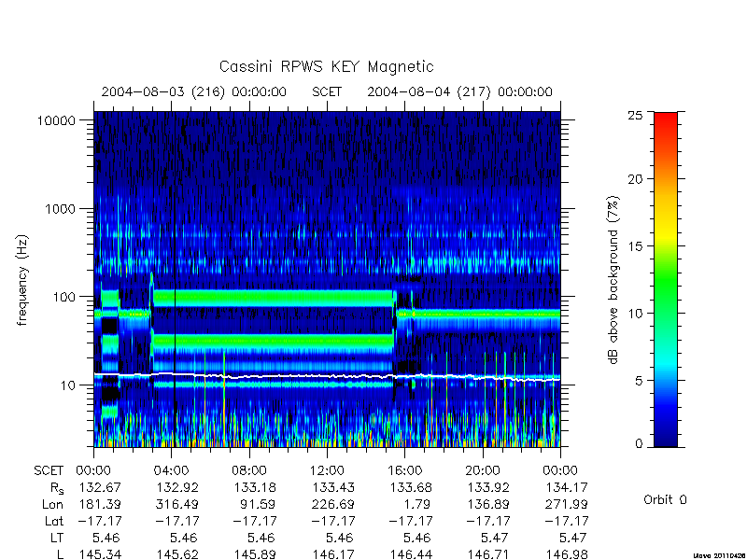Click the 'dB above background (7%)' colorbar label
This screenshot has height=560, width=747.
point(614,280)
